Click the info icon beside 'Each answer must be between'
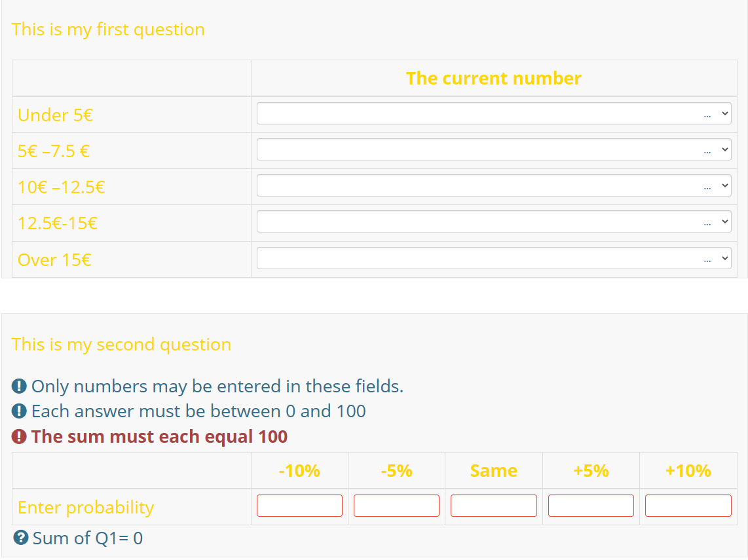Viewport: 748px width, 560px height. (x=20, y=411)
